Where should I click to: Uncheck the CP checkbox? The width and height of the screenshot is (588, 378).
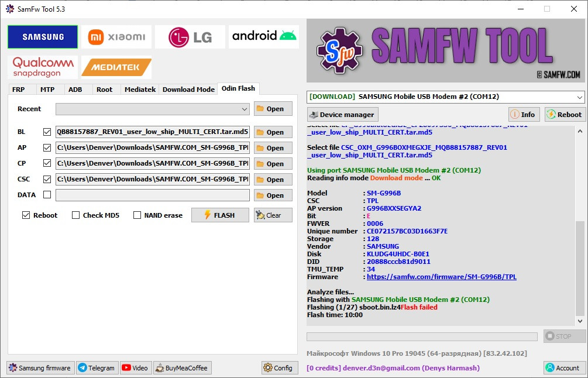47,163
